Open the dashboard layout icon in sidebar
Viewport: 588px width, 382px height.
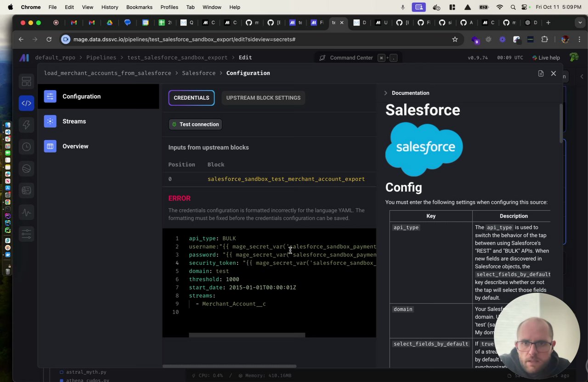click(26, 82)
